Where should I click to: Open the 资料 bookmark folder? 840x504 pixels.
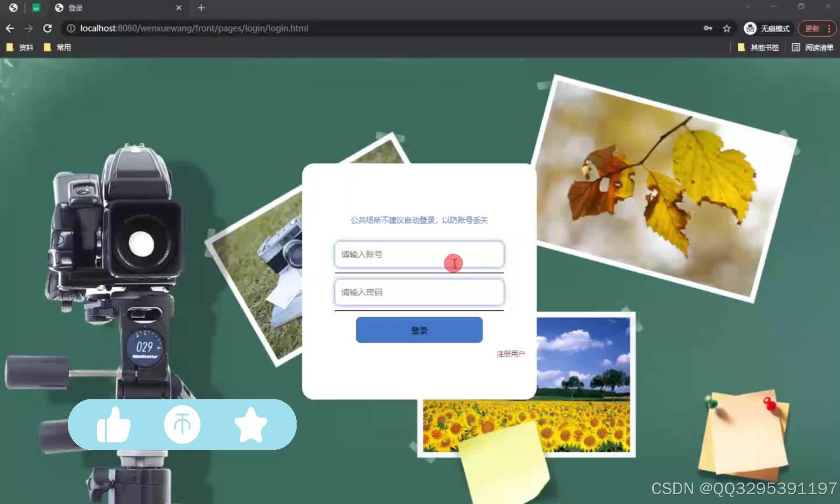(x=20, y=47)
